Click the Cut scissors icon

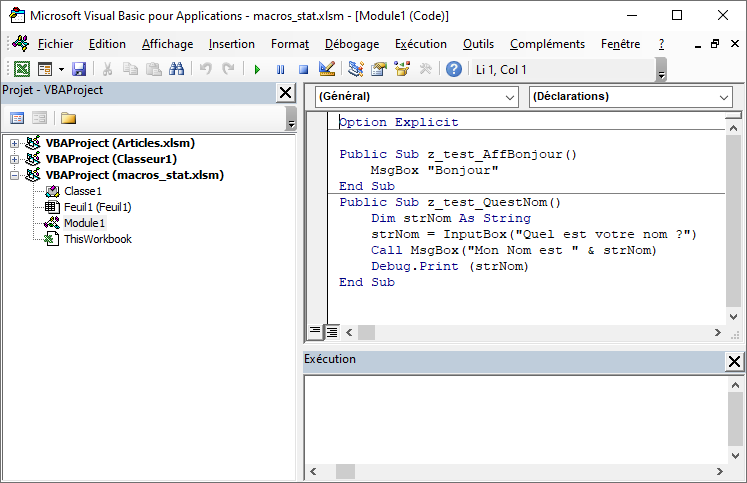coord(108,70)
